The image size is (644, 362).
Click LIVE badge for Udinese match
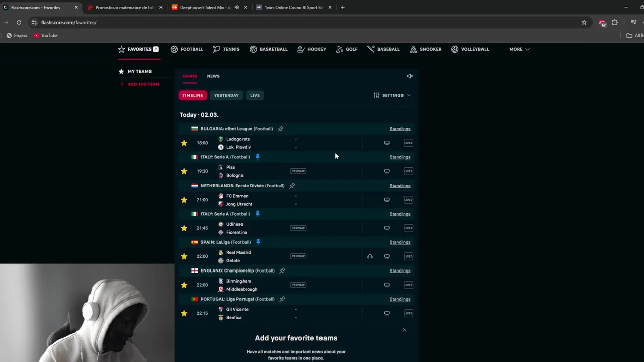click(408, 228)
